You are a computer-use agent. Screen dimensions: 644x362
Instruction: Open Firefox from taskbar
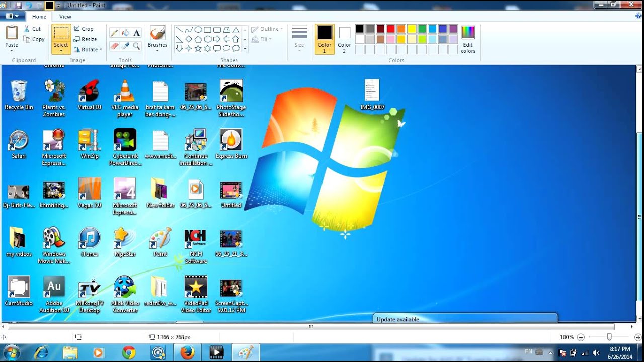coord(187,353)
